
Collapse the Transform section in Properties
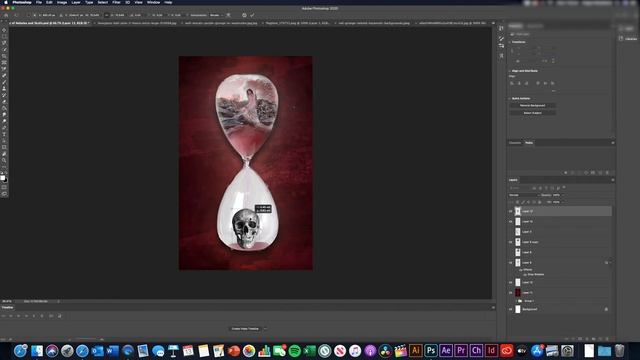[x=510, y=42]
